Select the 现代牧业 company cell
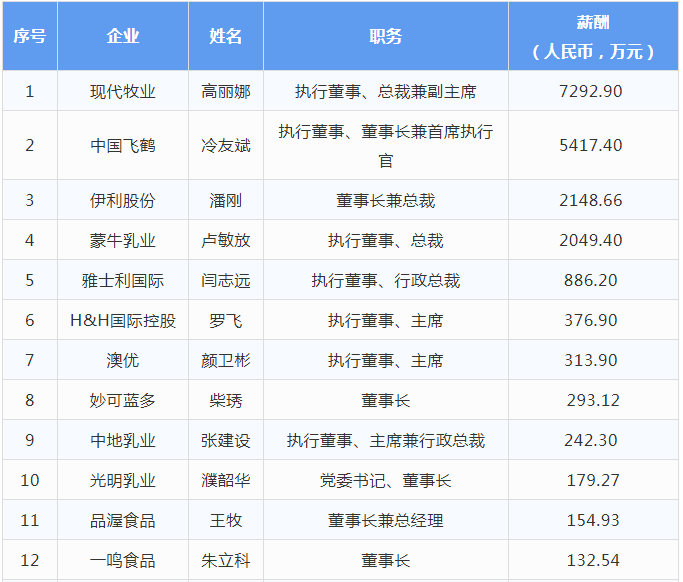Viewport: 683px width, 582px height. click(123, 91)
